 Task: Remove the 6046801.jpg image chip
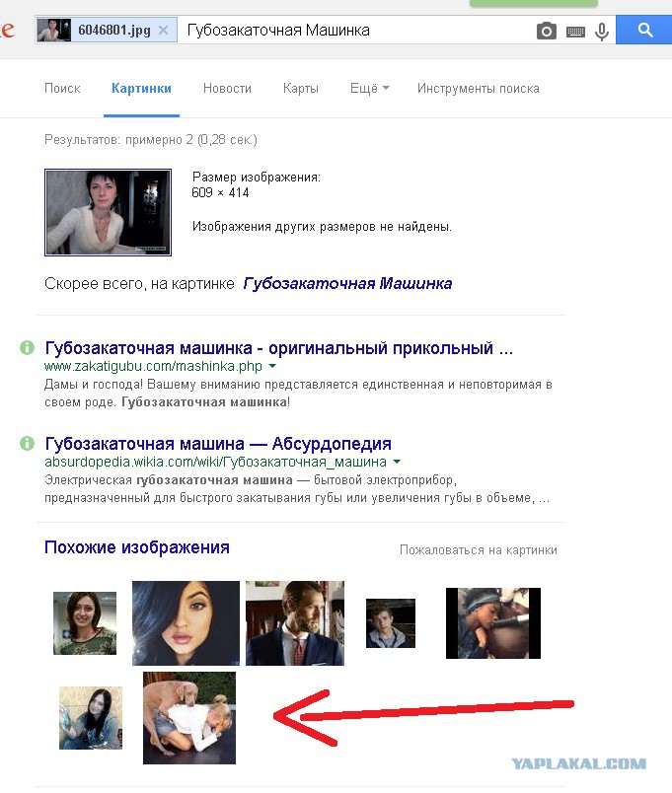click(163, 31)
